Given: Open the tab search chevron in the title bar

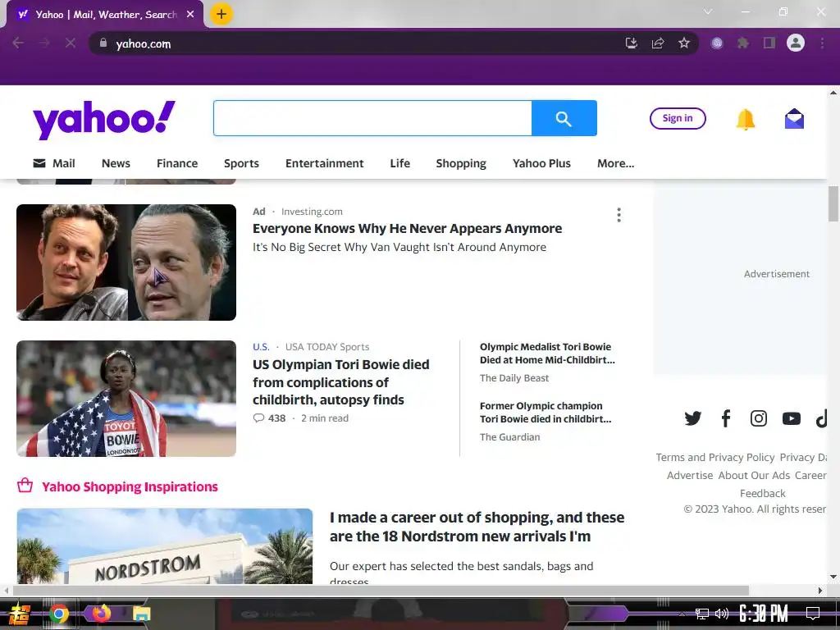Looking at the screenshot, I should point(708,11).
